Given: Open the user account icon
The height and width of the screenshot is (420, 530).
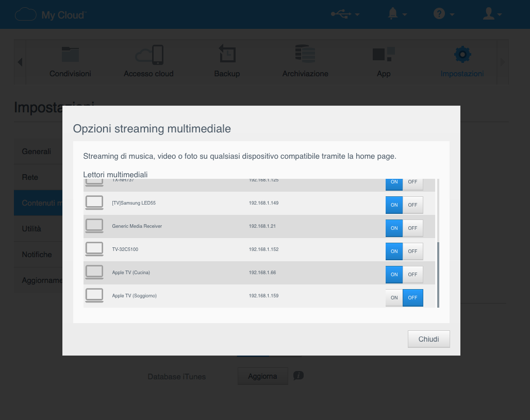Looking at the screenshot, I should [488, 14].
